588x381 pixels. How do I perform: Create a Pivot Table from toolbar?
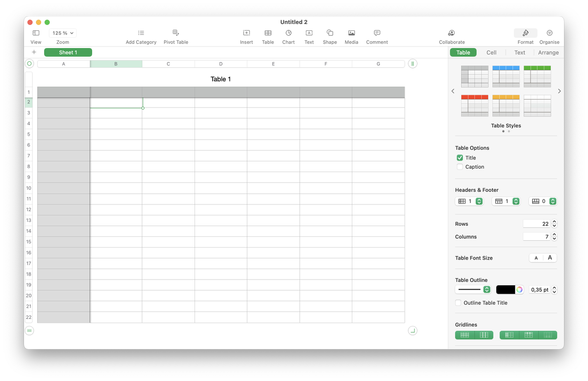176,33
